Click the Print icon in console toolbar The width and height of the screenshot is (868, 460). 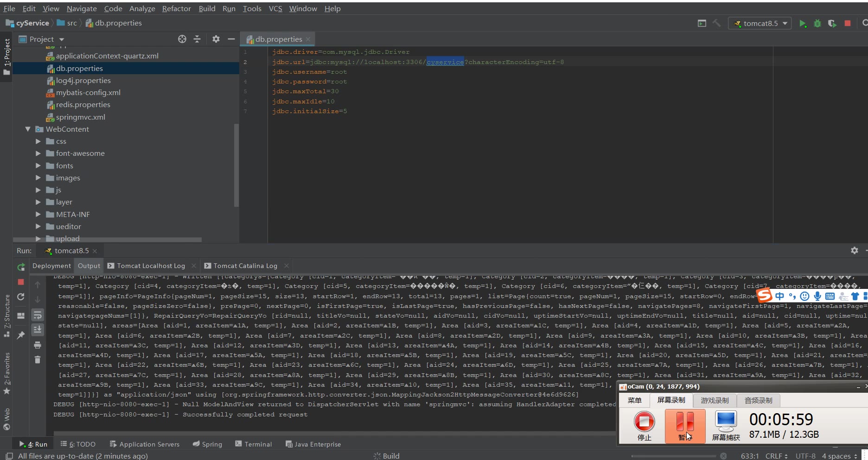point(38,345)
